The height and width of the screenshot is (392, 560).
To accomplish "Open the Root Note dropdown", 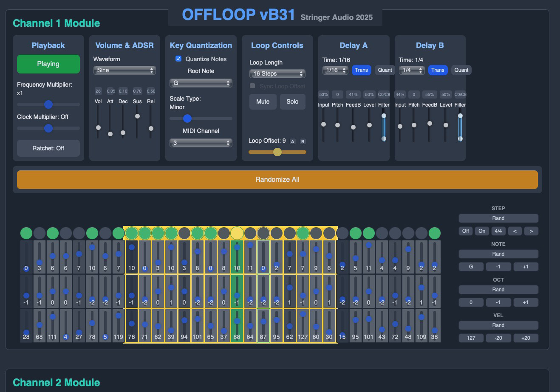I will (x=201, y=83).
